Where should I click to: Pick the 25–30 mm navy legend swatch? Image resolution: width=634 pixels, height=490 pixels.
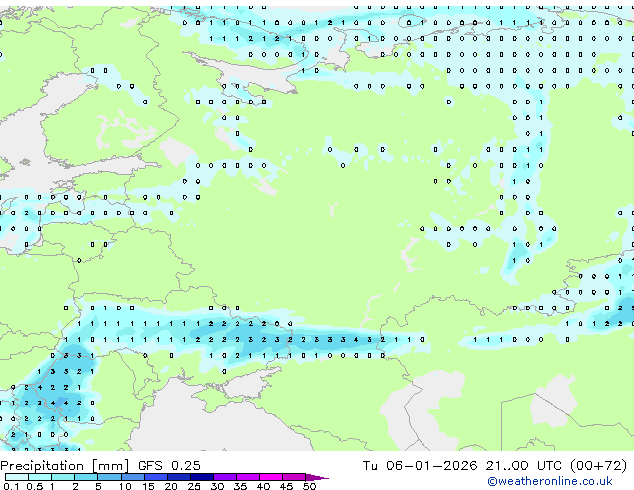[202, 477]
